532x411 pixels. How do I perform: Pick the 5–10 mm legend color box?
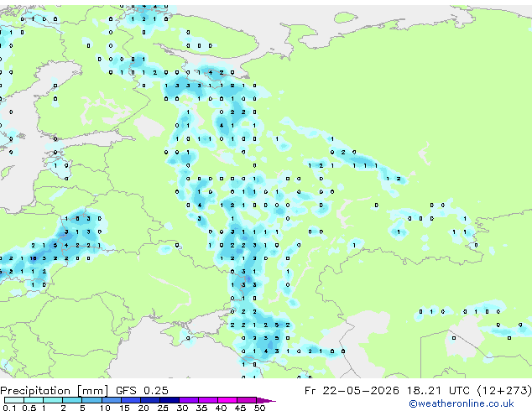[x=91, y=400]
